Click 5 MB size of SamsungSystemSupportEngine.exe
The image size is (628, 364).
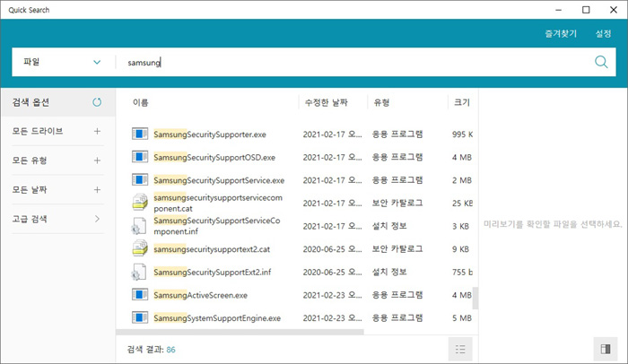pos(462,318)
